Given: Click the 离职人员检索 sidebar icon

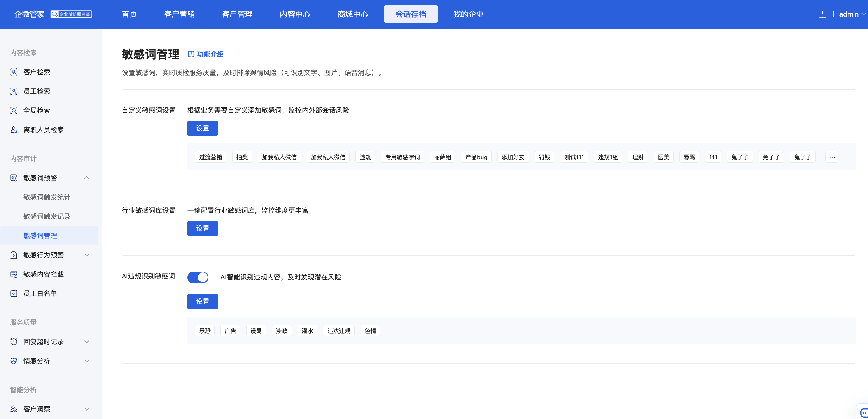Looking at the screenshot, I should click(14, 130).
